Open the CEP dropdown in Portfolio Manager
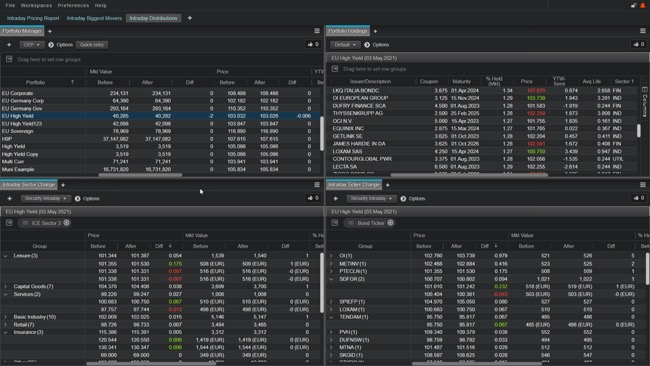This screenshot has width=650, height=366. click(x=32, y=44)
